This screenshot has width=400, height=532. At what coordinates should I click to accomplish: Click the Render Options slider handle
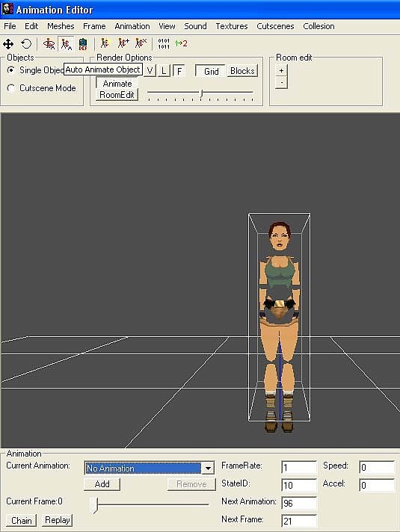(201, 93)
